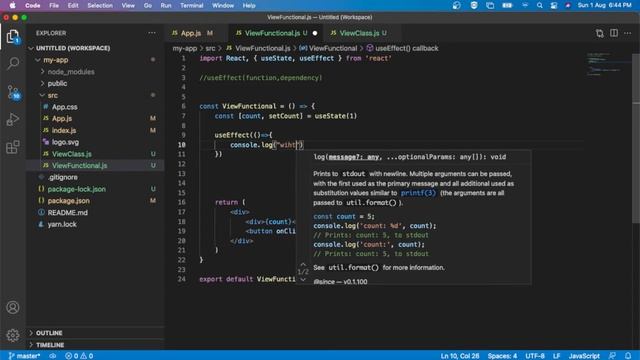
Task: Open Spotlight search in macOS menu bar
Action: [540, 6]
